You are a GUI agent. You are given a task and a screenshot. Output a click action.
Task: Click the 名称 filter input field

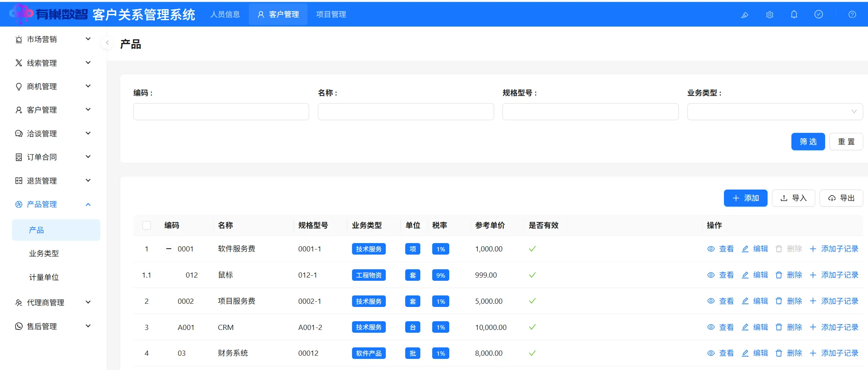click(x=406, y=111)
